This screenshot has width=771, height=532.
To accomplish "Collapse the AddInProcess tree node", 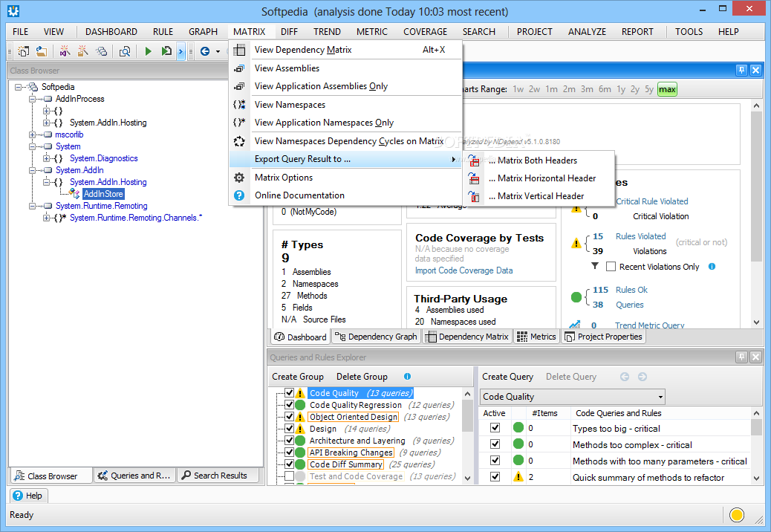I will [x=32, y=99].
